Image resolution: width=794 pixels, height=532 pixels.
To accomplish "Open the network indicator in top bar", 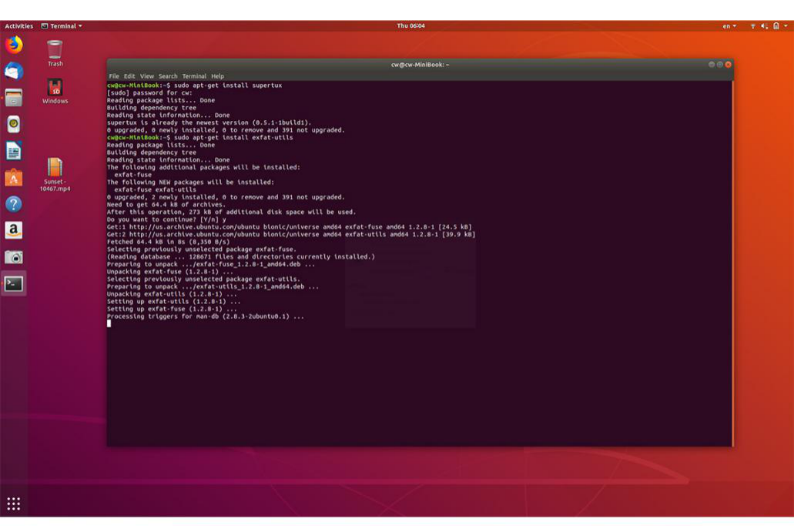I will coord(753,26).
